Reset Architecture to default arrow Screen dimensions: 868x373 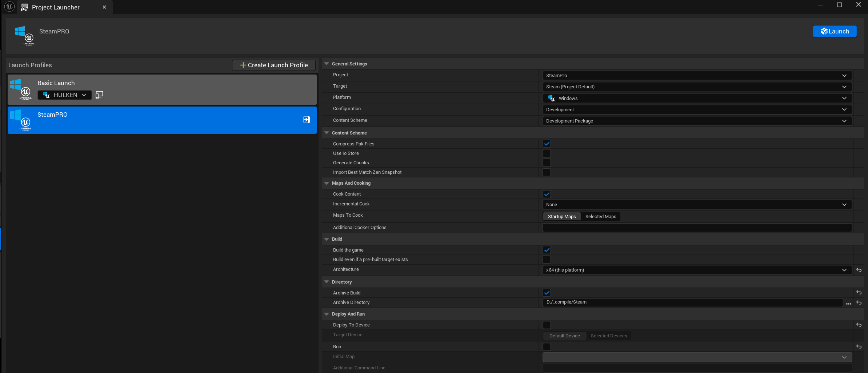859,270
